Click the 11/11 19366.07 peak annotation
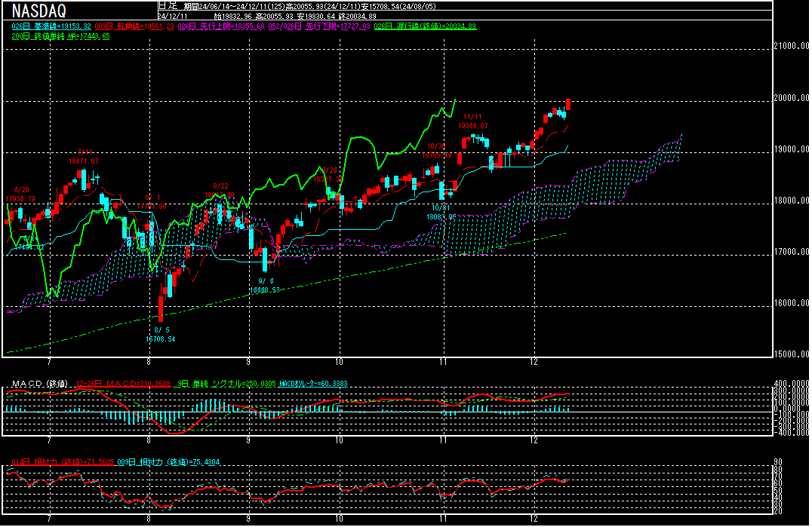The width and height of the screenshot is (812, 527). click(x=473, y=121)
